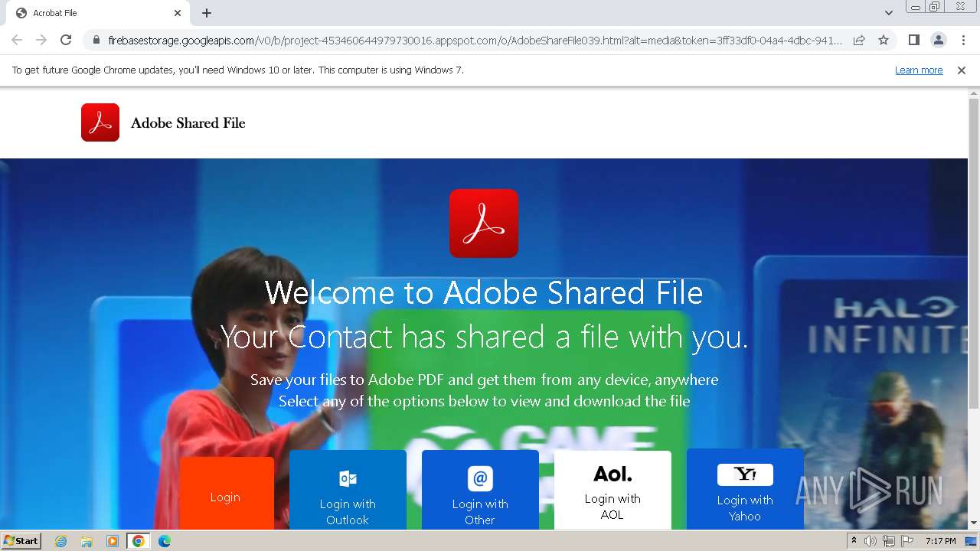Share this page icon
The image size is (980, 551).
pos(859,40)
